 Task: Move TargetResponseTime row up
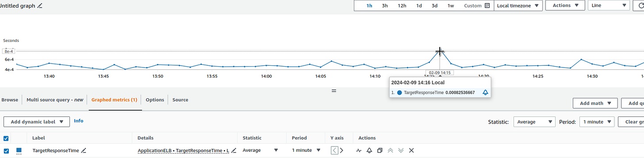[x=391, y=150]
